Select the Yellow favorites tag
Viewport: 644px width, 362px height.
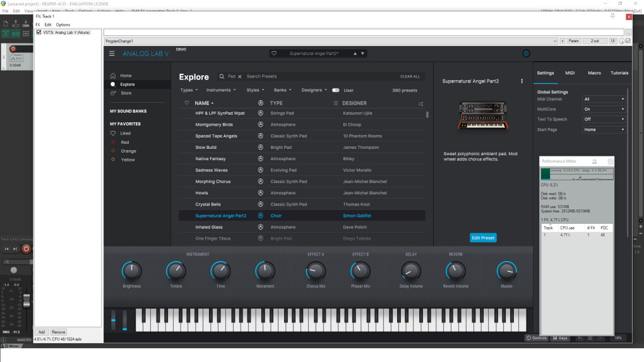128,160
